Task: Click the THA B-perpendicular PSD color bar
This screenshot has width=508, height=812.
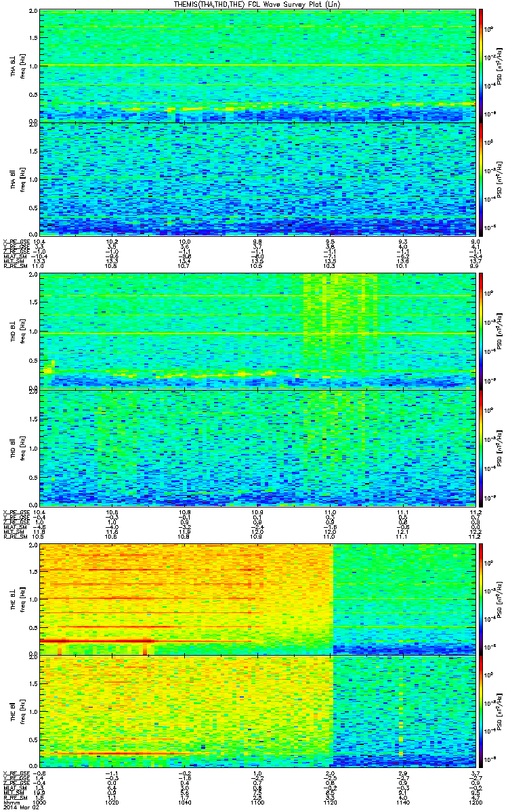Action: [x=481, y=65]
